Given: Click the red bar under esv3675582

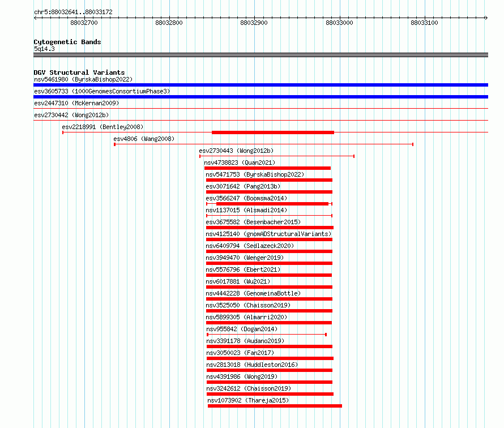Looking at the screenshot, I should 270,228.
